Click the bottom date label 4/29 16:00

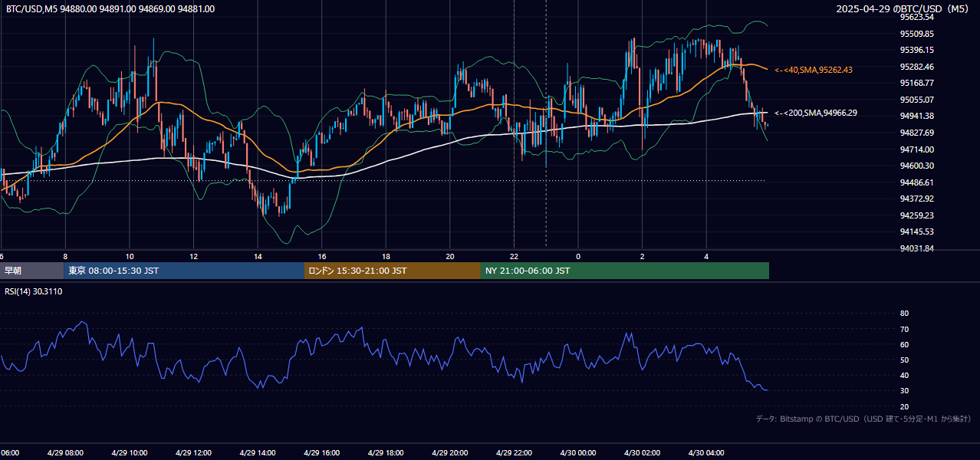click(321, 453)
